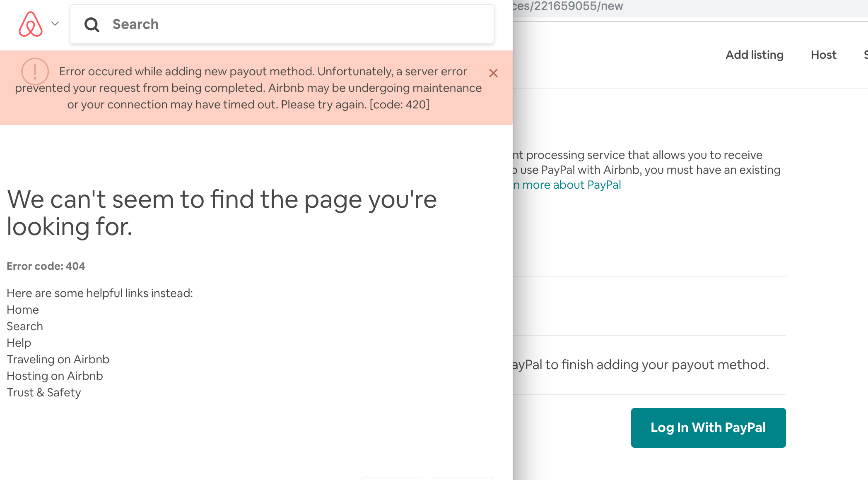The height and width of the screenshot is (480, 868).
Task: Open the Trust & Safety page
Action: point(43,392)
